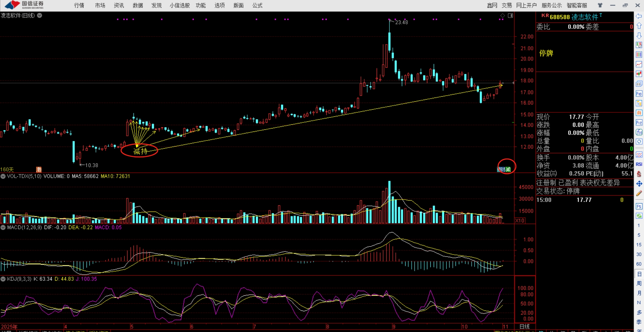Click the RSI indicator icon
The width and height of the screenshot is (644, 332).
[639, 164]
